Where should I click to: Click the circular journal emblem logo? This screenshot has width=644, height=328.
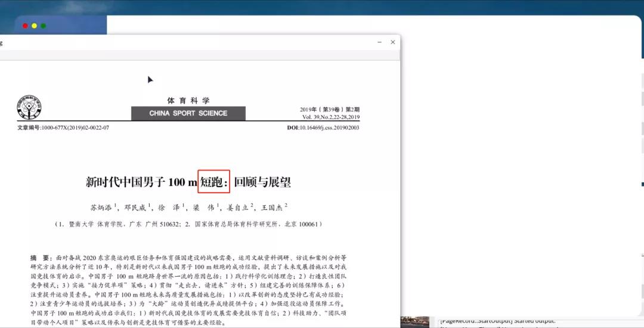coord(29,107)
